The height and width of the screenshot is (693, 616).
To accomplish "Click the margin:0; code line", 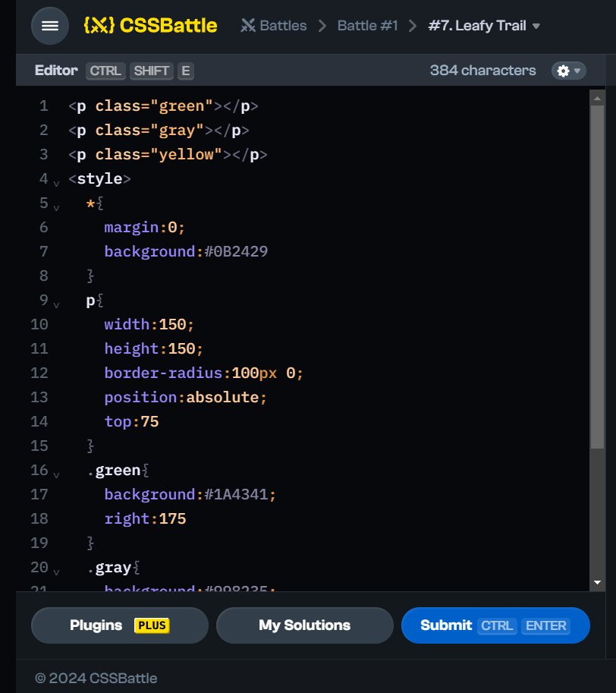I will pyautogui.click(x=144, y=228).
